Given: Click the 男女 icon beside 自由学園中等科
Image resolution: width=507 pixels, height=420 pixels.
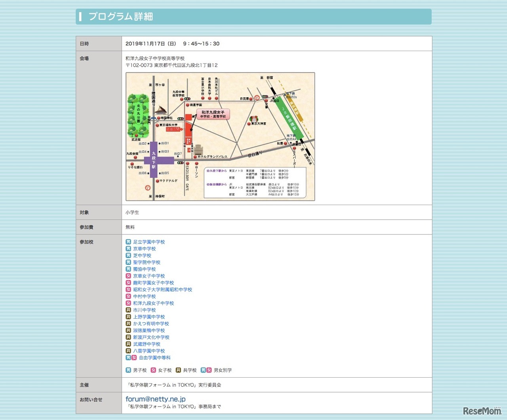Looking at the screenshot, I should (x=131, y=357).
